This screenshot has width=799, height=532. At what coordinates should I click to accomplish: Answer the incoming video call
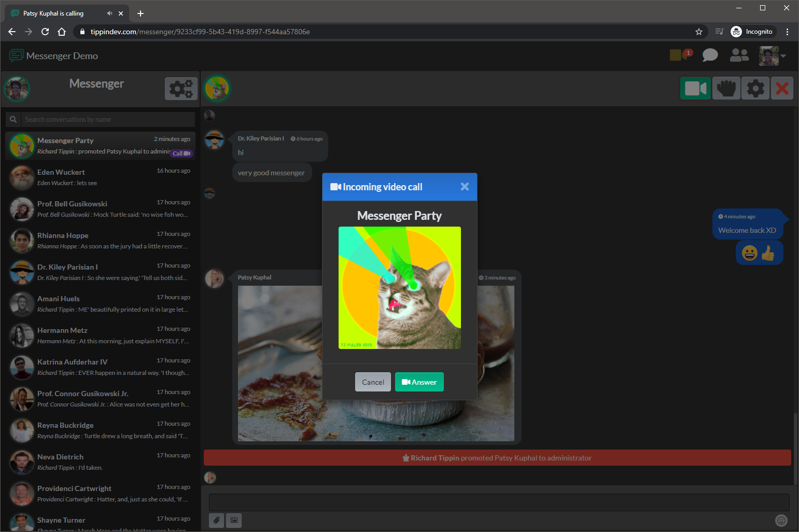click(x=419, y=382)
